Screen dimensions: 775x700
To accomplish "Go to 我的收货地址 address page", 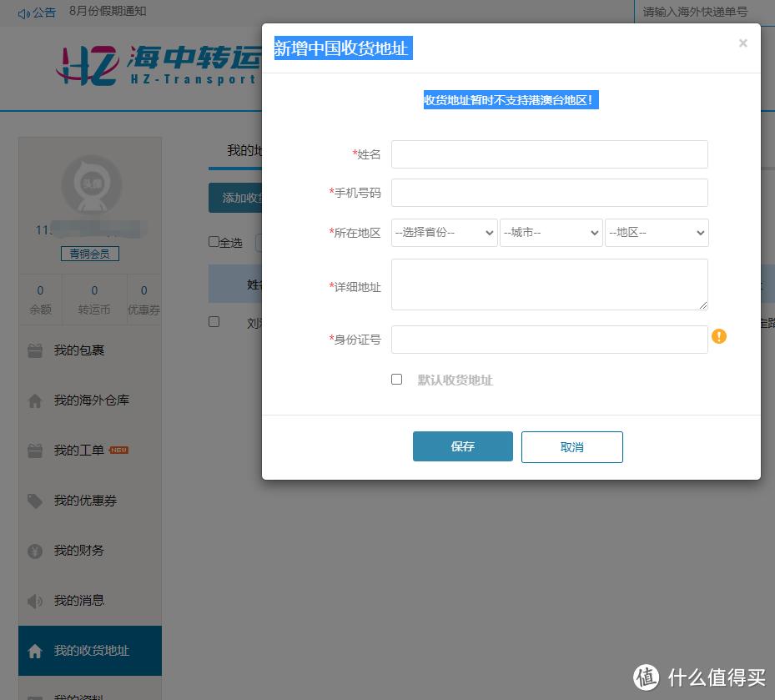I will (92, 650).
